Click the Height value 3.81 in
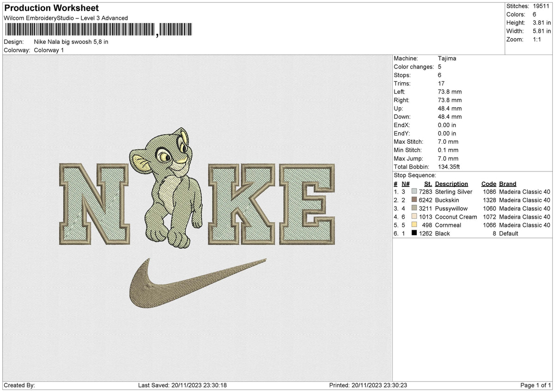The image size is (555, 392). pyautogui.click(x=541, y=23)
